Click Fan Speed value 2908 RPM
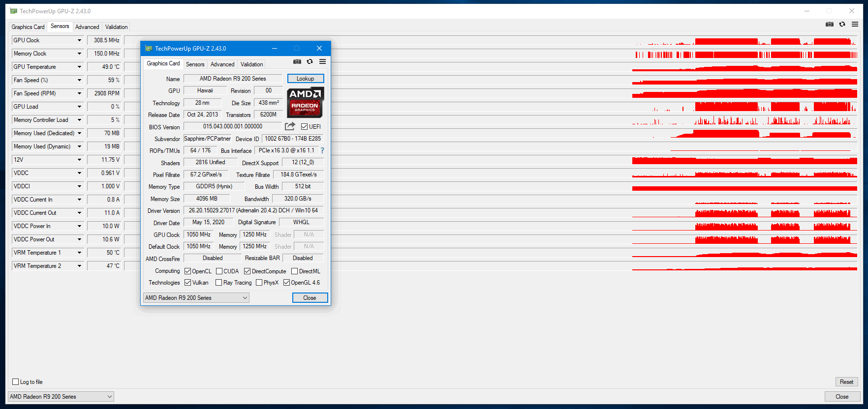Image resolution: width=868 pixels, height=409 pixels. (104, 93)
